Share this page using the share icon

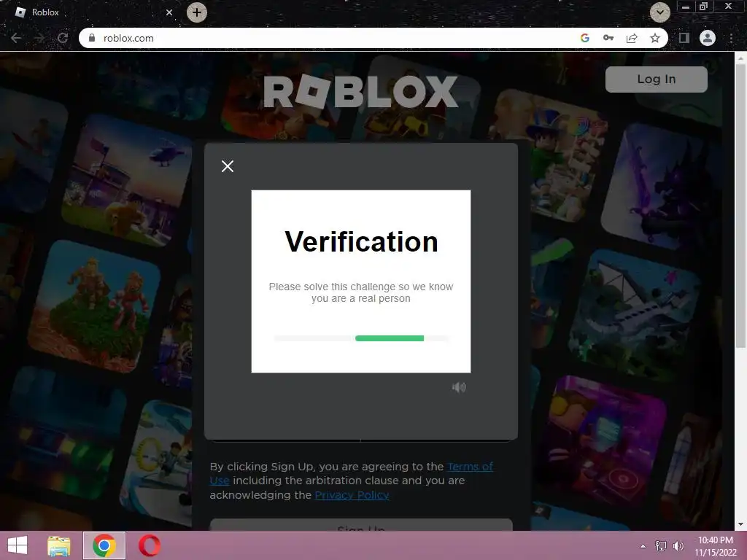point(632,38)
